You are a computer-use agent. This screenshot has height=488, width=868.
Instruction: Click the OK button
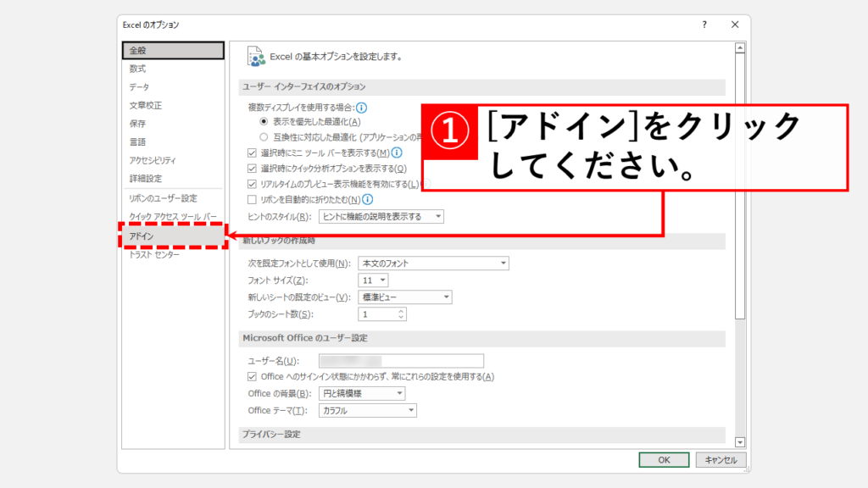tap(664, 460)
